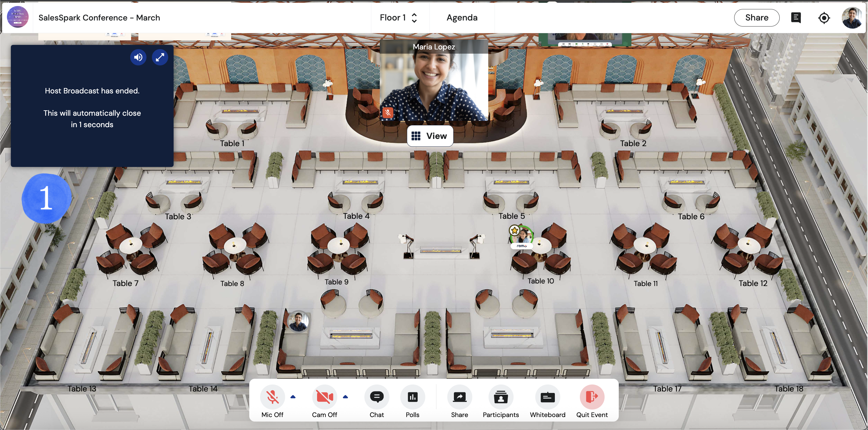Open the Chat panel

click(376, 397)
